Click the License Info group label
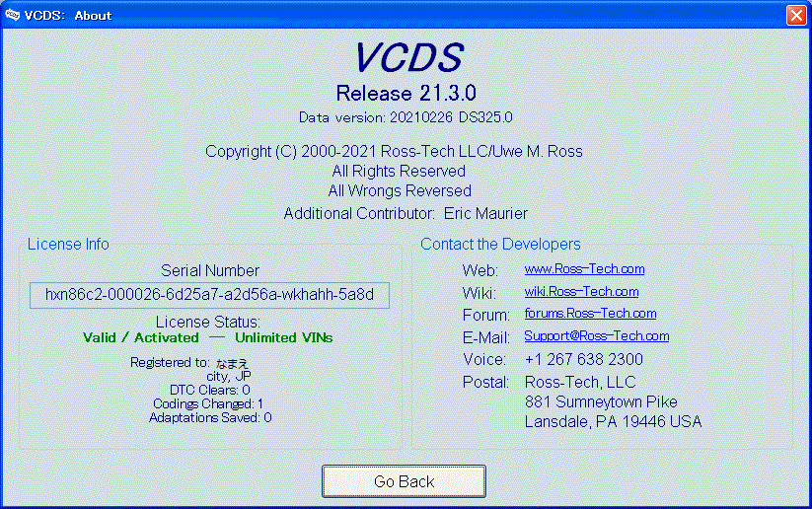Image resolution: width=812 pixels, height=509 pixels. (x=68, y=245)
